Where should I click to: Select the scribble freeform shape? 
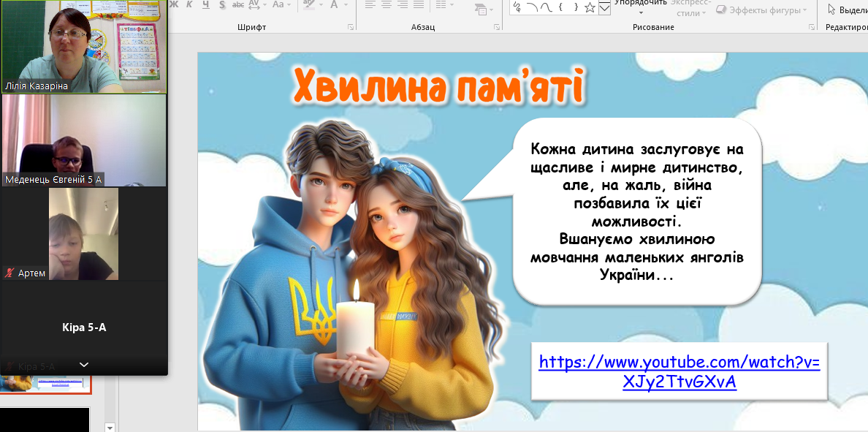tap(517, 7)
